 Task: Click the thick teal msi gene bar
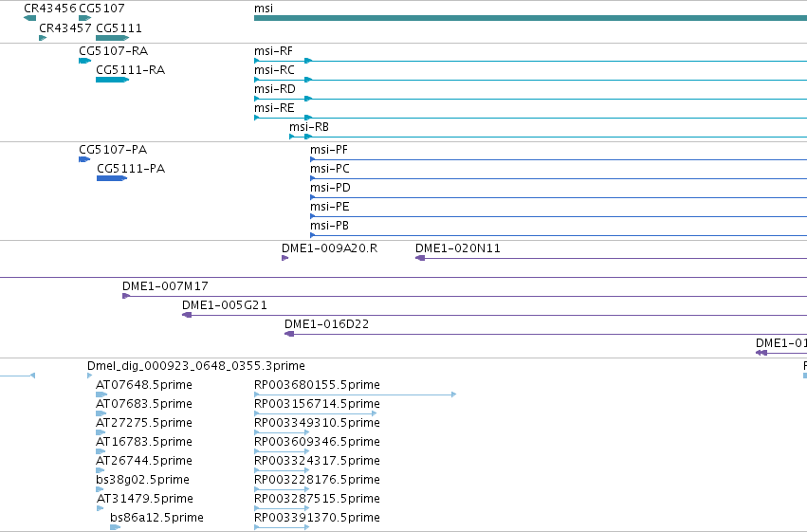(531, 18)
